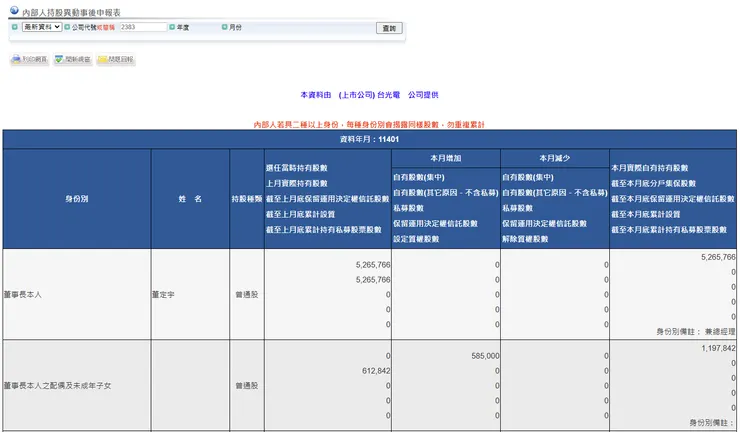Click the 台光電 company name text

pos(388,95)
